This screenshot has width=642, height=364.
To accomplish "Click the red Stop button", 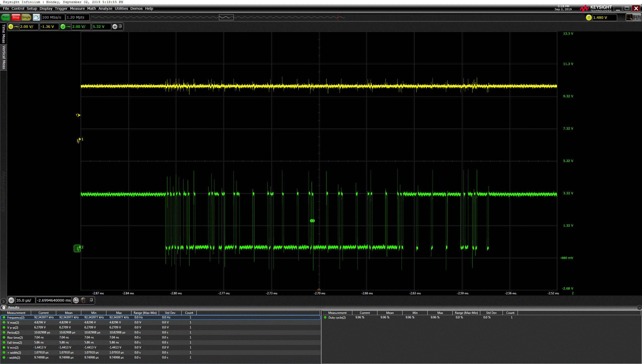I will [16, 17].
